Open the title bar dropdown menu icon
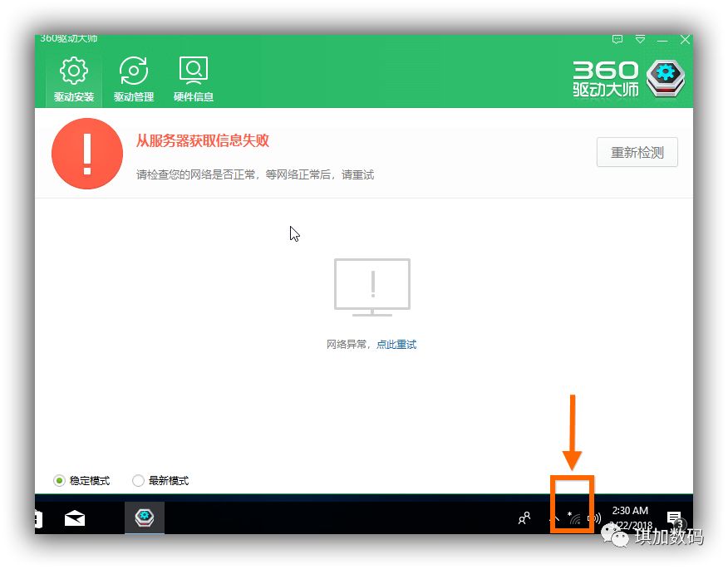This screenshot has width=728, height=569. click(x=640, y=39)
